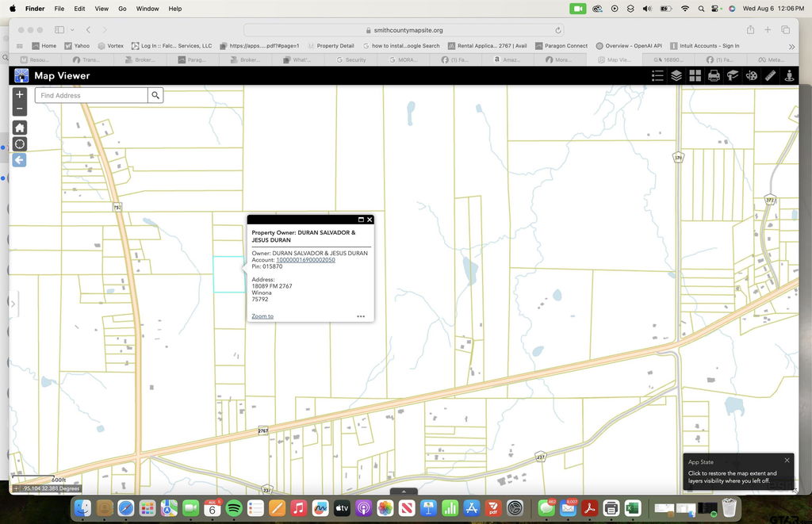The image size is (812, 524).
Task: Open the Draw palette tool
Action: (x=751, y=75)
